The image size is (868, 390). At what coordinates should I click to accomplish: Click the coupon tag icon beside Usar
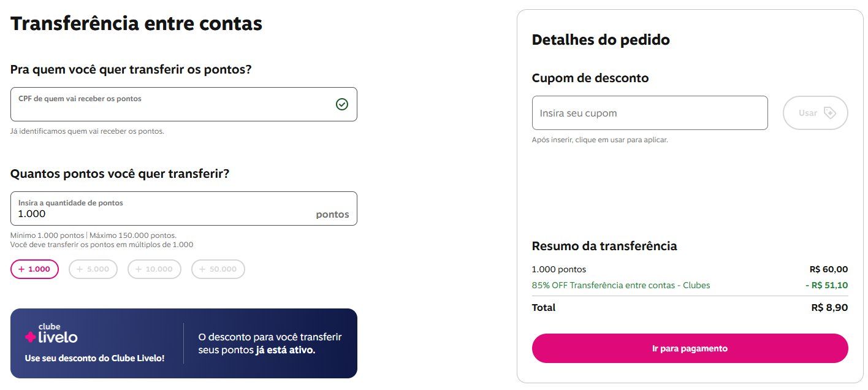(829, 113)
